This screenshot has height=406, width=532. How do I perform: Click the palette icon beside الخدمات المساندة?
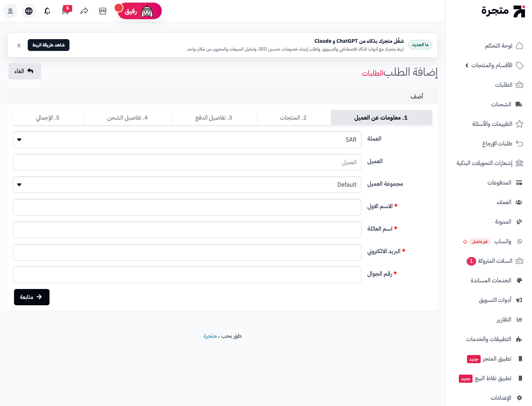519,281
